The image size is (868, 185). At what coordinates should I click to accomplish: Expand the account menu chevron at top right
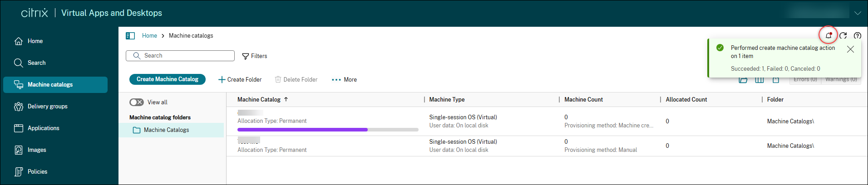pyautogui.click(x=858, y=13)
